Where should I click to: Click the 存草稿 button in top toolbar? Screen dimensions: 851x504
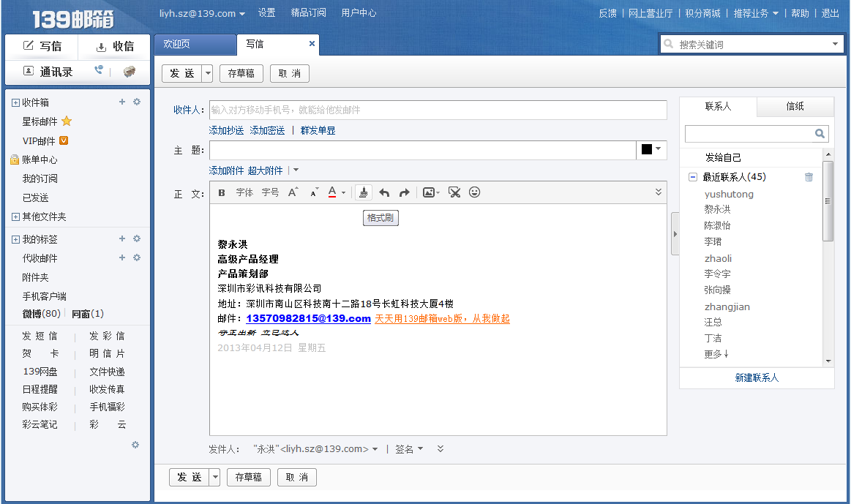[241, 73]
